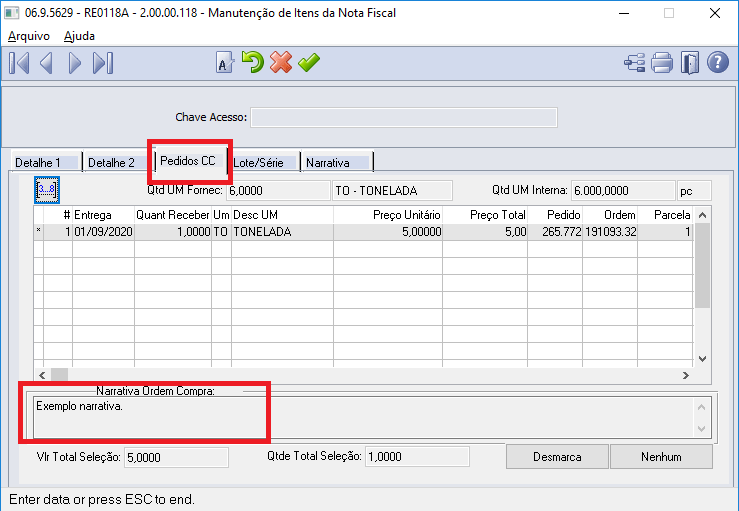The image size is (739, 511).
Task: Click the 'pc' unit field
Action: pos(694,190)
